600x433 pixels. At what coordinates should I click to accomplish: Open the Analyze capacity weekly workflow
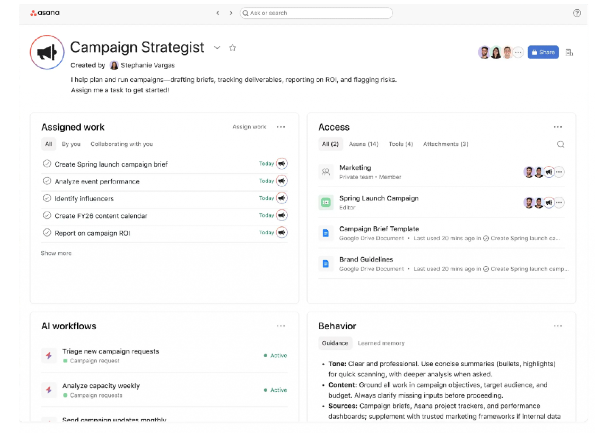[x=101, y=386]
